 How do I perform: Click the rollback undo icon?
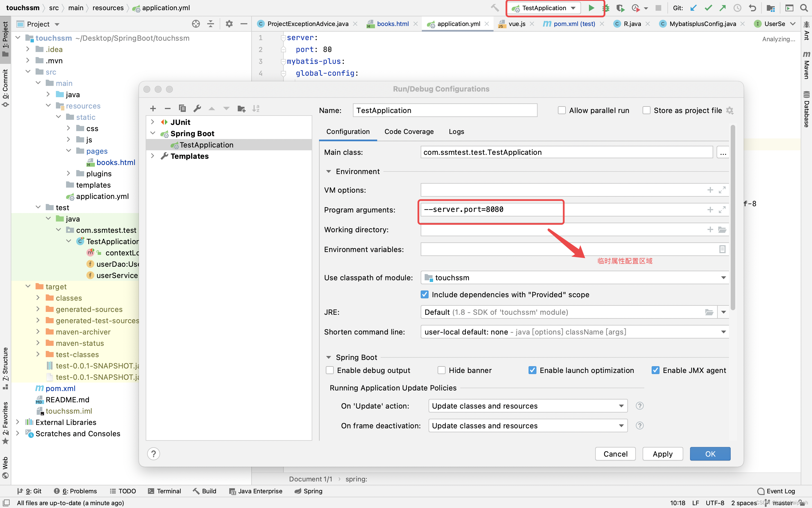(x=752, y=8)
